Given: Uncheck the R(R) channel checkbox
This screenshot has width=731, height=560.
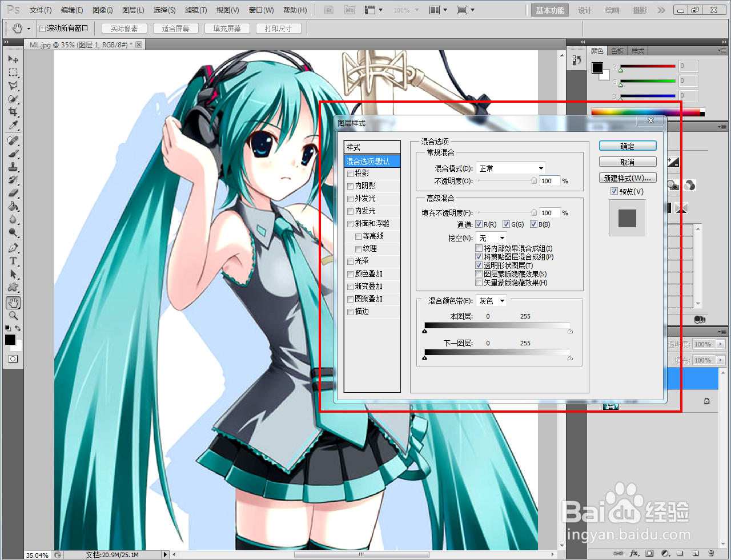Looking at the screenshot, I should tap(479, 224).
